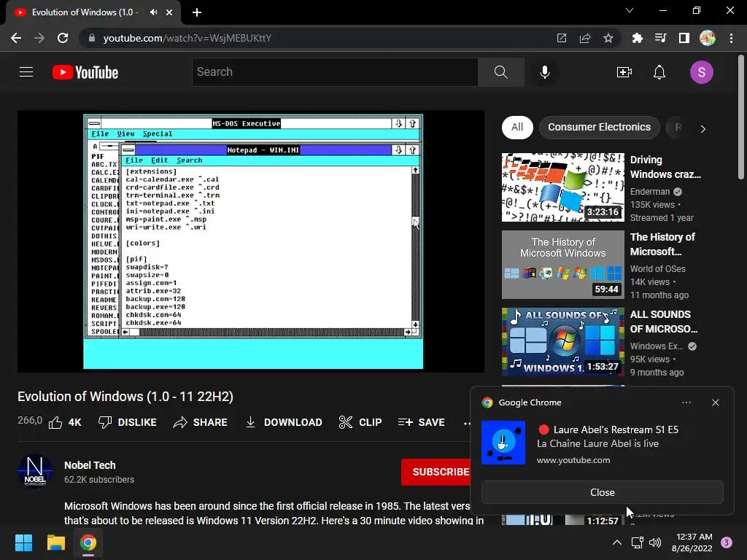View site information lock icon

coord(92,38)
